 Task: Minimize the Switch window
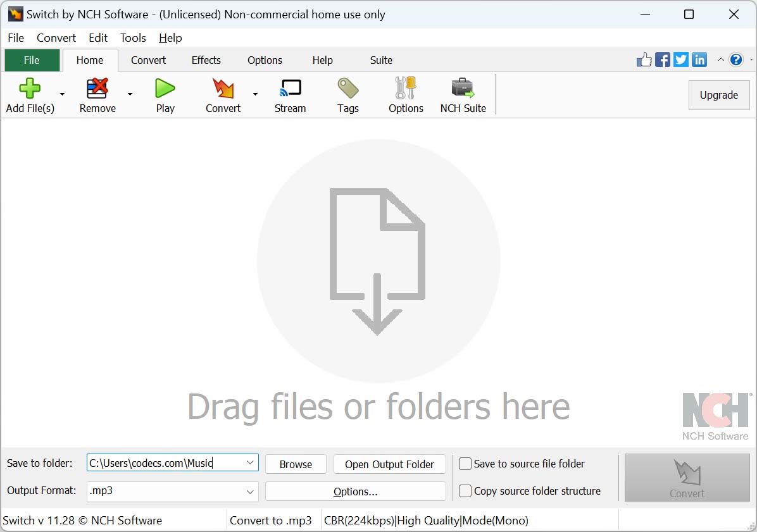tap(645, 14)
